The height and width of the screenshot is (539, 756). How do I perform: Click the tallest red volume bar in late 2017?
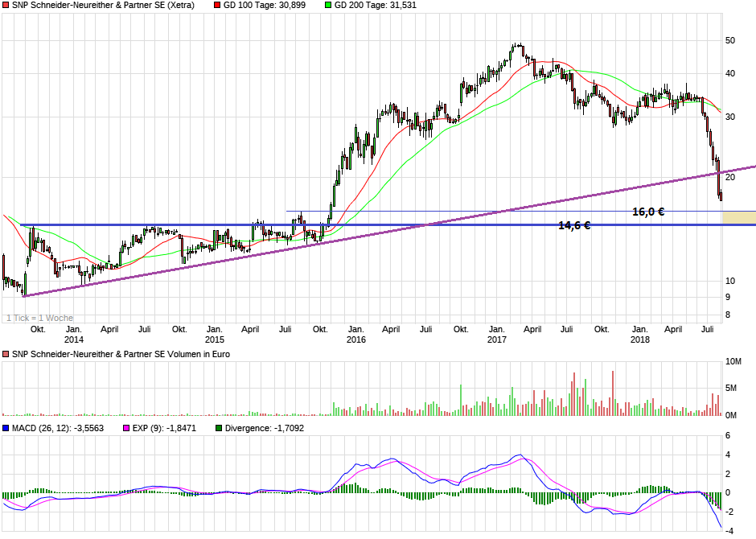tap(613, 393)
